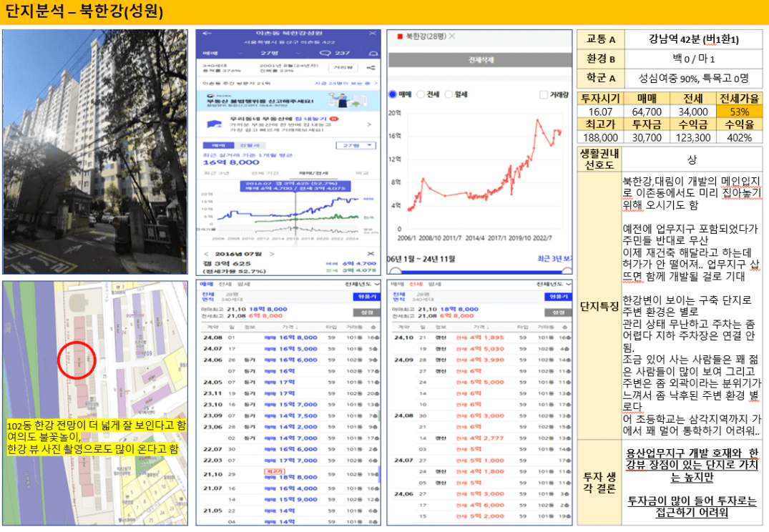Go to the month before 2016년 07월
Screen dimensions: 769x532
click(x=207, y=254)
